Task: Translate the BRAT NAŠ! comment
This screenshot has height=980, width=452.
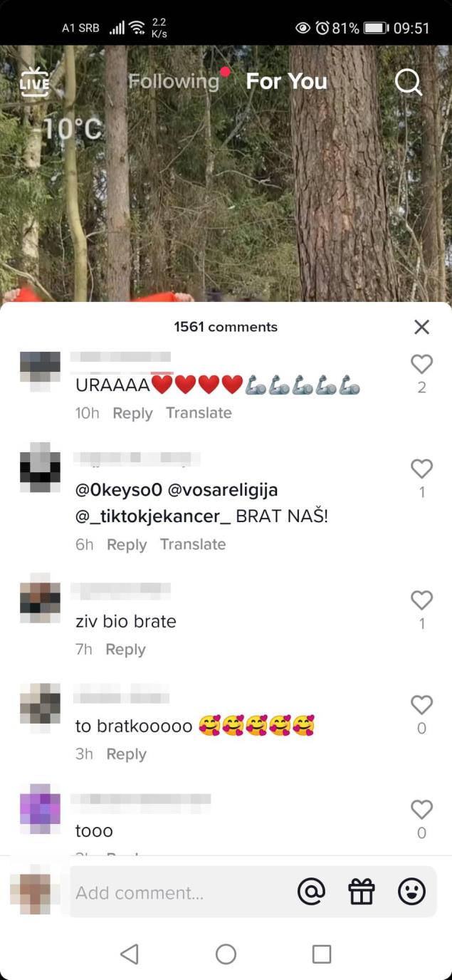Action: point(193,544)
